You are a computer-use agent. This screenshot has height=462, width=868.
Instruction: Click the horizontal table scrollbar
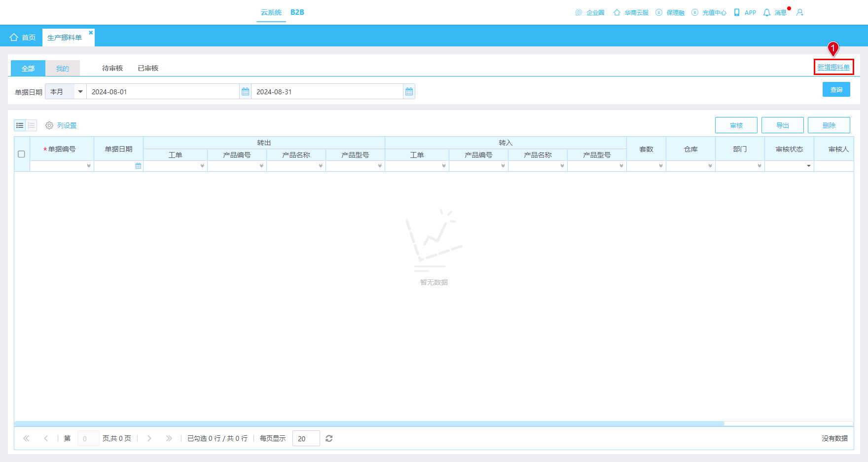click(x=369, y=423)
